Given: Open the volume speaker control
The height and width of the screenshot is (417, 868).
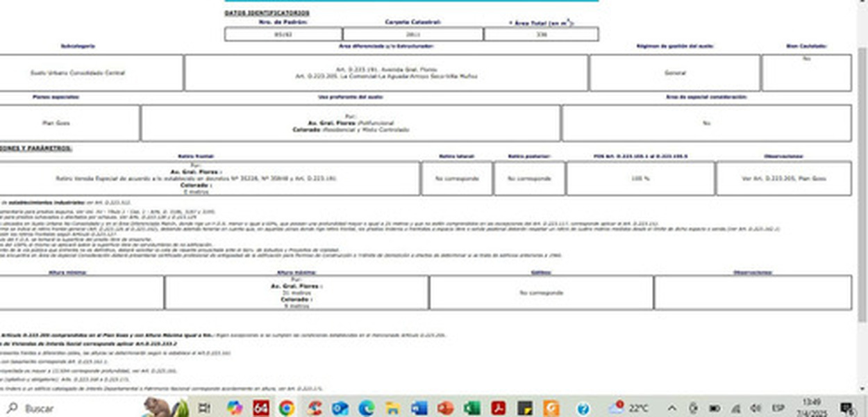Looking at the screenshot, I should (x=756, y=408).
